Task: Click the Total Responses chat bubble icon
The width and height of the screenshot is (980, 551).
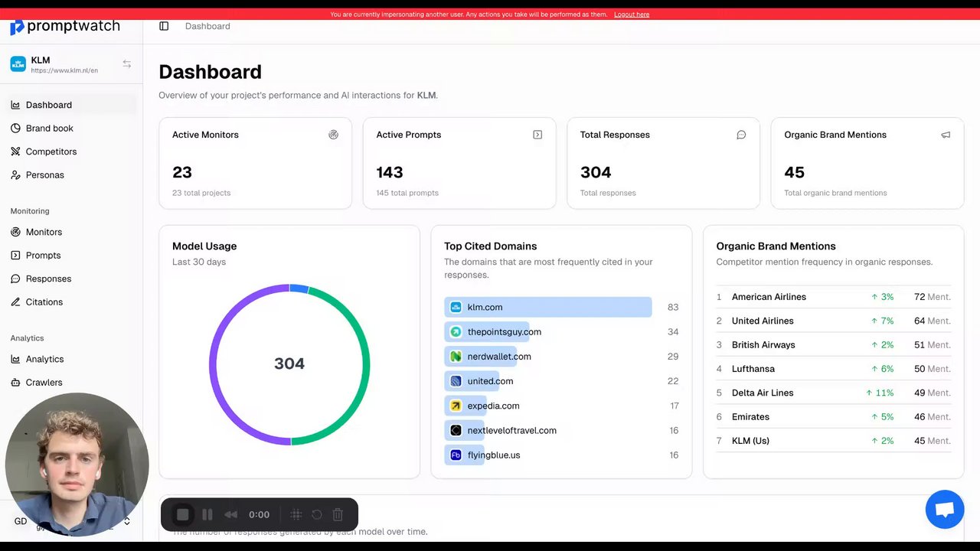Action: pos(741,135)
